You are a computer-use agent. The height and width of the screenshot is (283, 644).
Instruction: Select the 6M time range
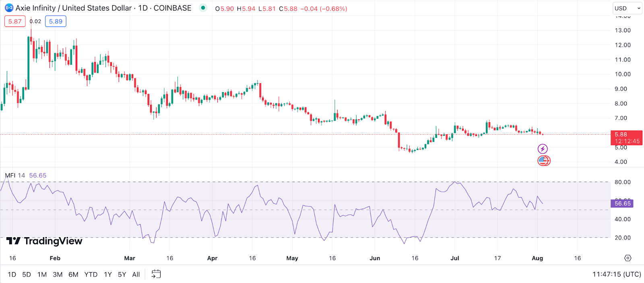click(73, 275)
